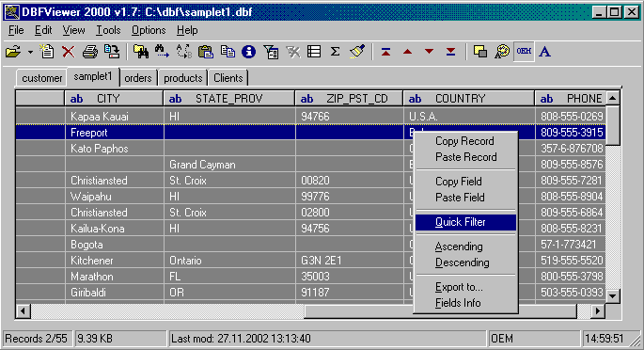This screenshot has width=644, height=350.
Task: Click the G3N 2E1 zip cell
Action: (x=350, y=261)
